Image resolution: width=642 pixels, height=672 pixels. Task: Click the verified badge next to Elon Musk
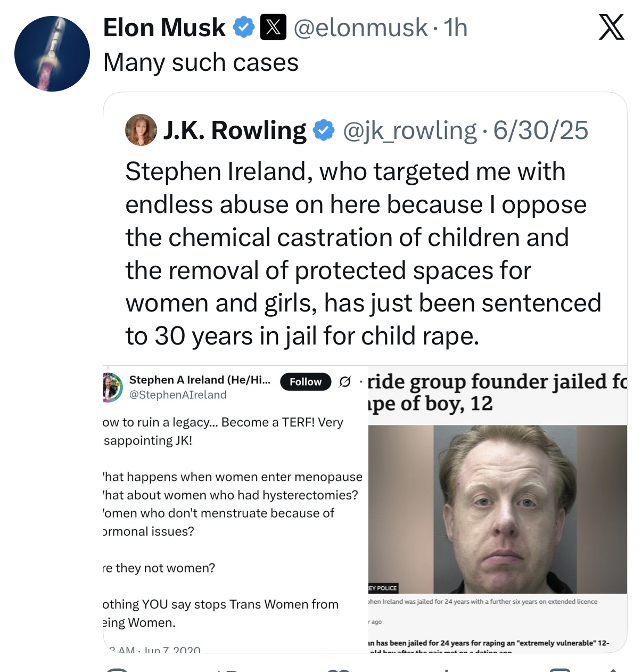tap(243, 28)
